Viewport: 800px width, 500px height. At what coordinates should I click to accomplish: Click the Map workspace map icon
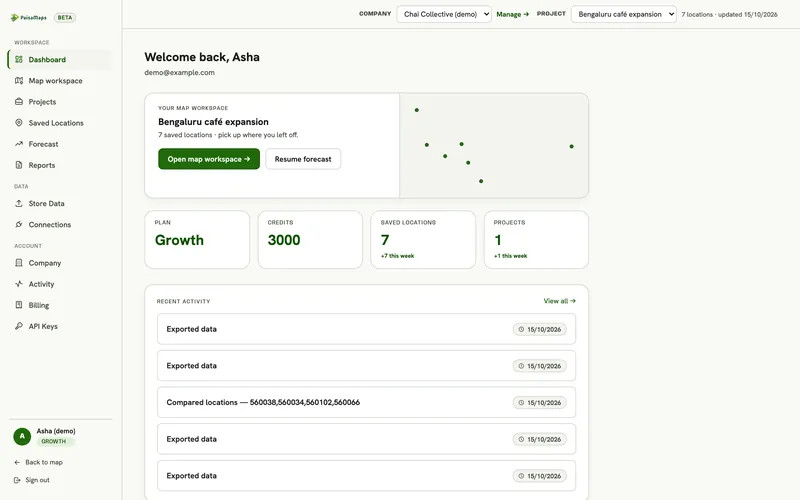[19, 81]
